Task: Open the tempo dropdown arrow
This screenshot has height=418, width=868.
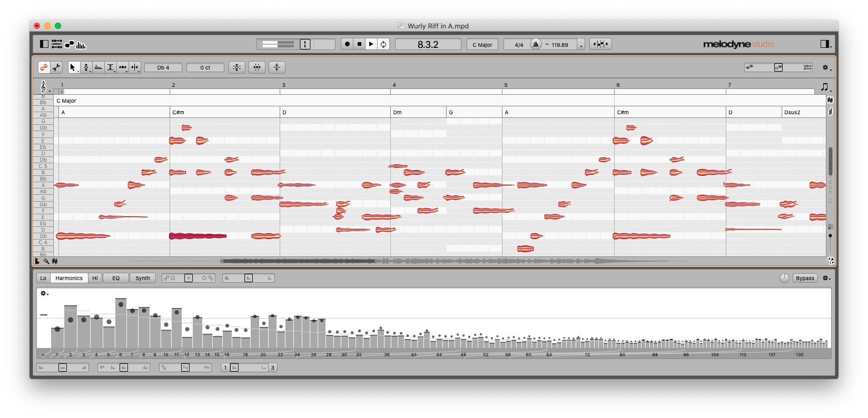Action: tap(581, 45)
